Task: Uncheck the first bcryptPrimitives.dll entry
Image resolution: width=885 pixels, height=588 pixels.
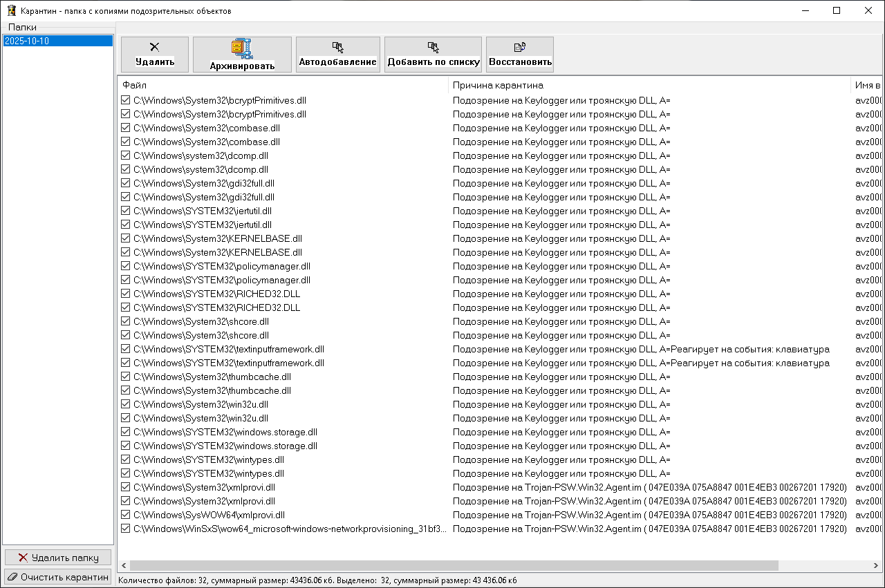Action: click(x=126, y=99)
